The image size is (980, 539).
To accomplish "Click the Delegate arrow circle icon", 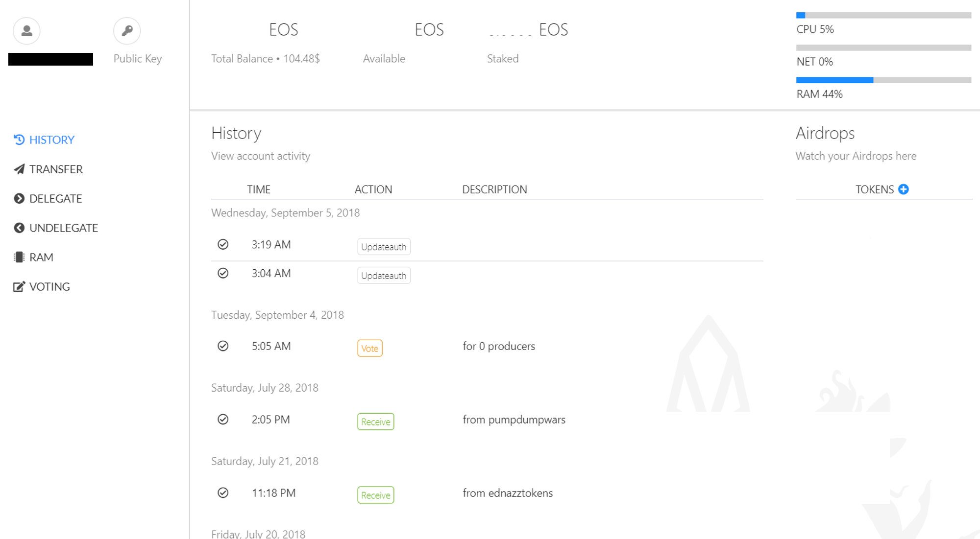I will 19,198.
